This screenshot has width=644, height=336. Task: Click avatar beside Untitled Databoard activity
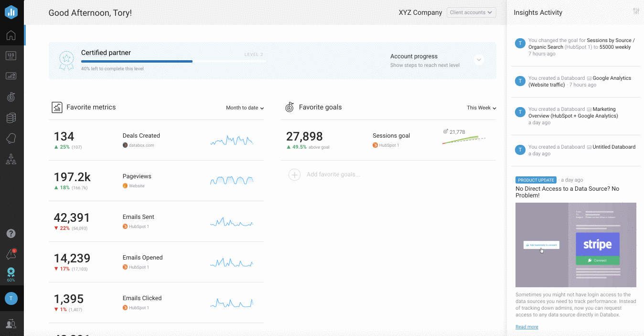point(520,150)
